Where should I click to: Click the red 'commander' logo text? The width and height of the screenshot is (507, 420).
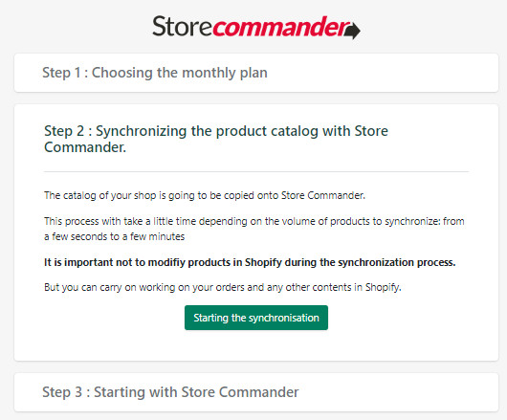tap(281, 27)
